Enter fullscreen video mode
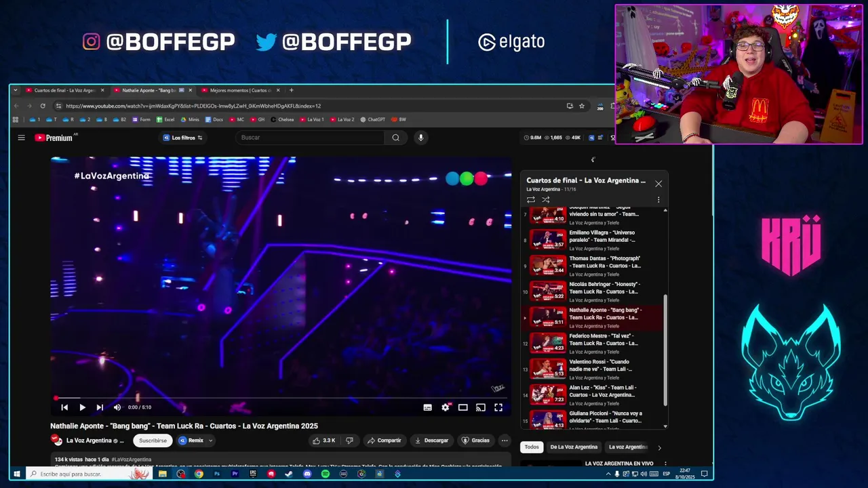Screen dimensions: 868x488 [x=498, y=407]
